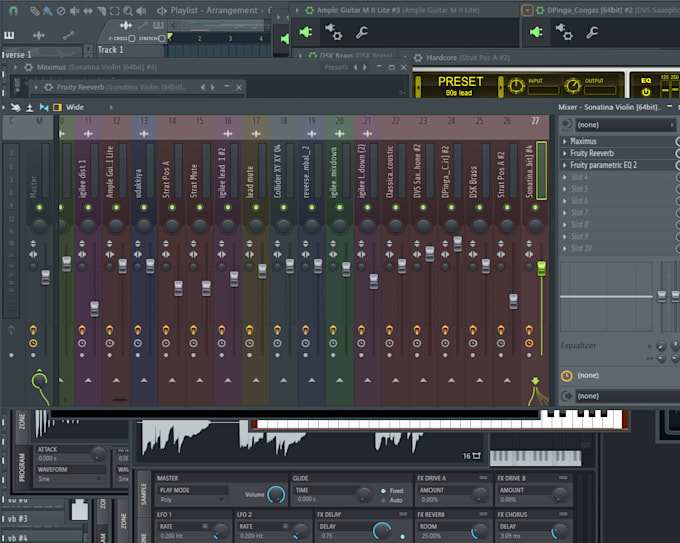Open the Fruity Reeverb window gear options
680x543 pixels.
tap(49, 87)
